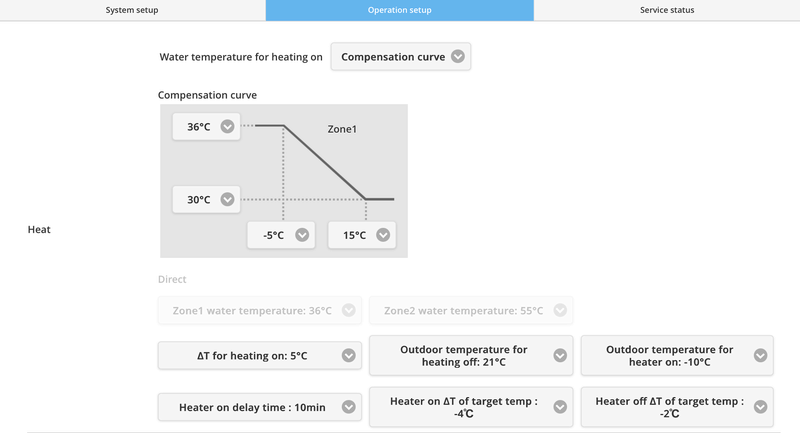The height and width of the screenshot is (433, 800).
Task: Select the Operation setup tab
Action: [399, 10]
